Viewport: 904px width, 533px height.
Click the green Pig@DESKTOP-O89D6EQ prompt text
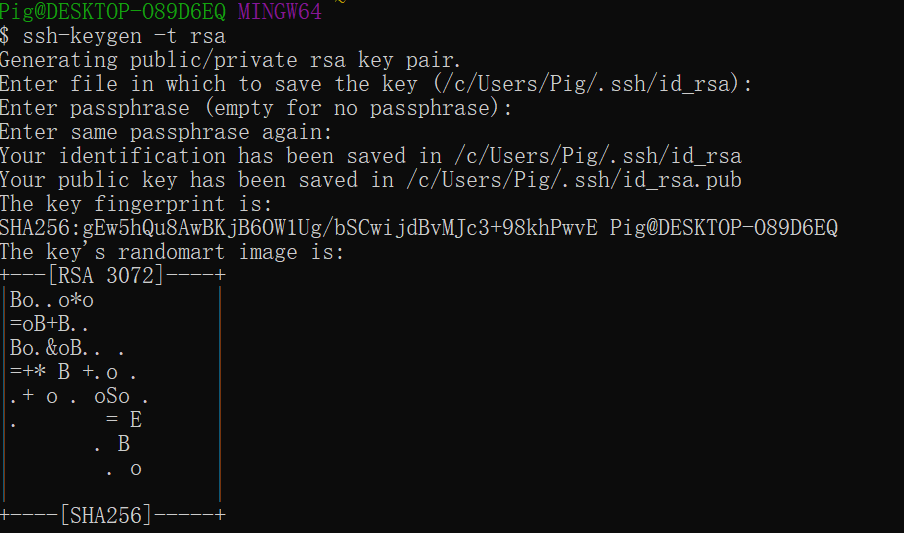coord(113,12)
